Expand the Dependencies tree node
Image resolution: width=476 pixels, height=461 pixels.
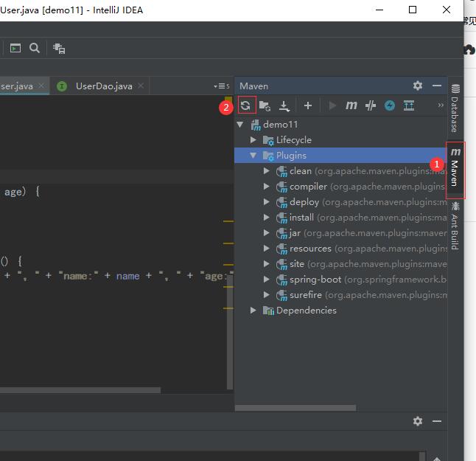point(253,311)
